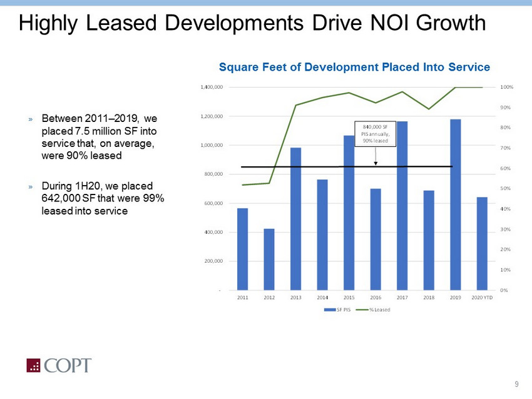532x399 pixels.
Task: Click the 2013 bar in chart
Action: [x=296, y=219]
